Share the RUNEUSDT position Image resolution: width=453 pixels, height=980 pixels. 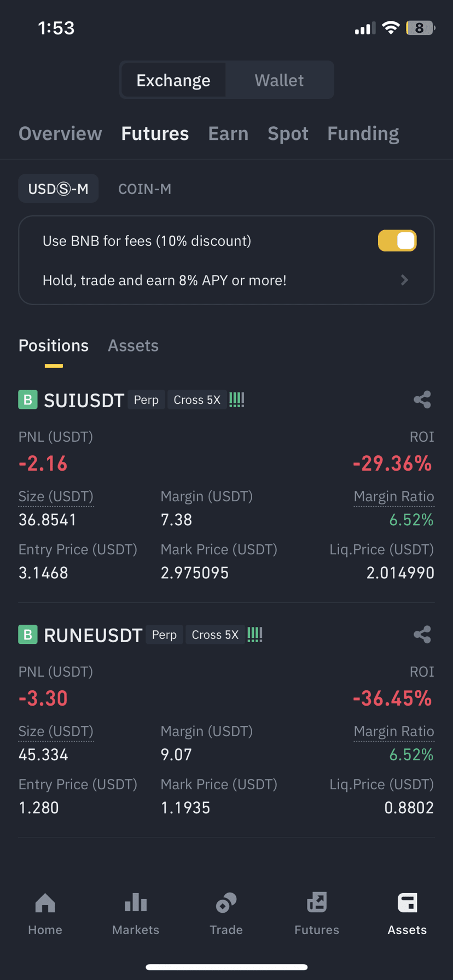422,635
